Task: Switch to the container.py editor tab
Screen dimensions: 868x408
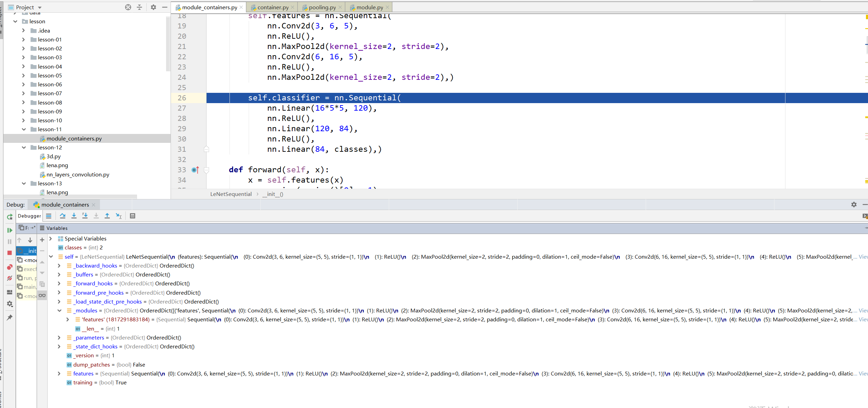Action: tap(273, 7)
